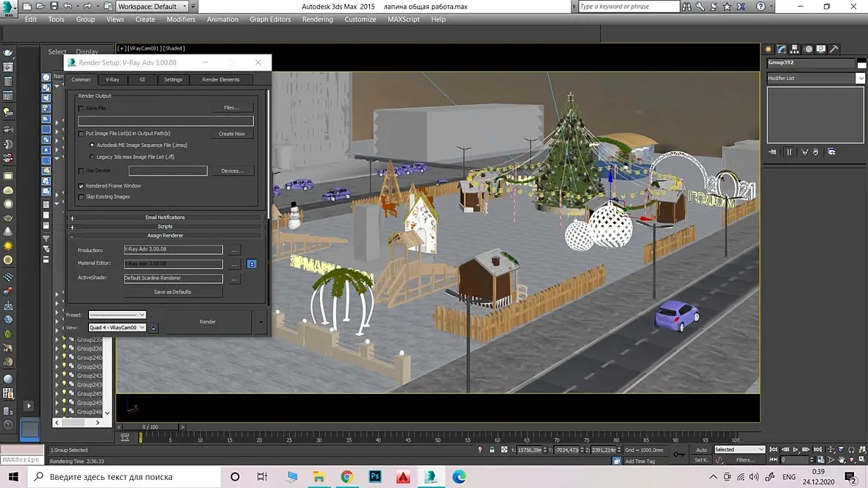Click Save File icon in quick access toolbar
The height and width of the screenshot is (488, 868).
pyautogui.click(x=54, y=7)
